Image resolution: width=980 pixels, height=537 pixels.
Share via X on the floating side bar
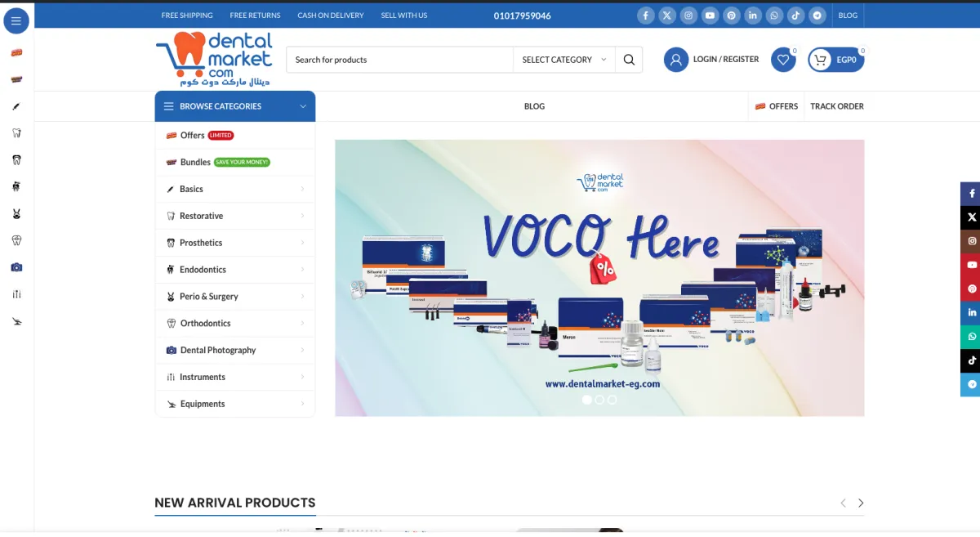click(970, 217)
